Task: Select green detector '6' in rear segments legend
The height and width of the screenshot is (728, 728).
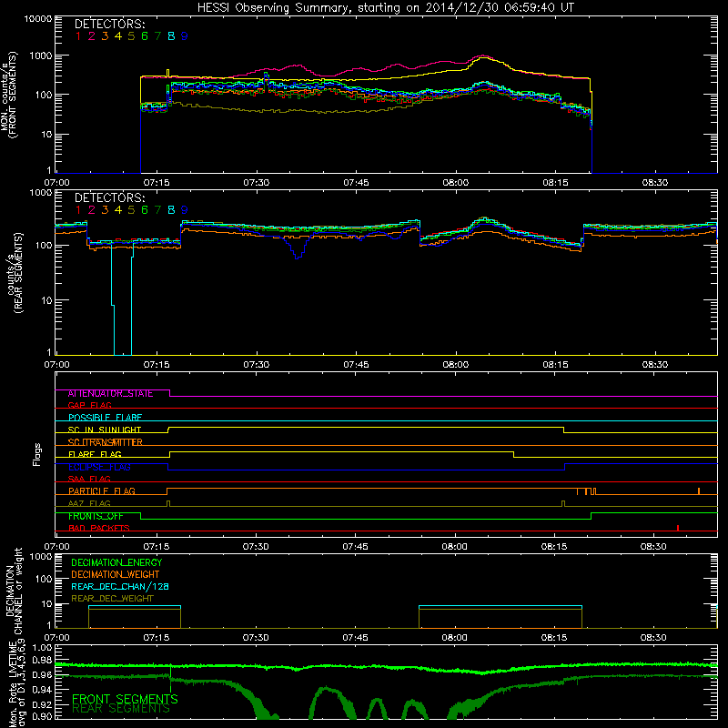Action: pos(145,210)
